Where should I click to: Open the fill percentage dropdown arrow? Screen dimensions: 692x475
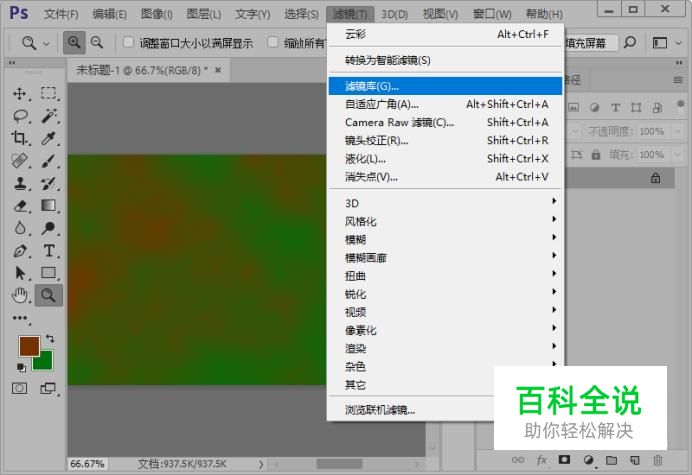pyautogui.click(x=677, y=155)
